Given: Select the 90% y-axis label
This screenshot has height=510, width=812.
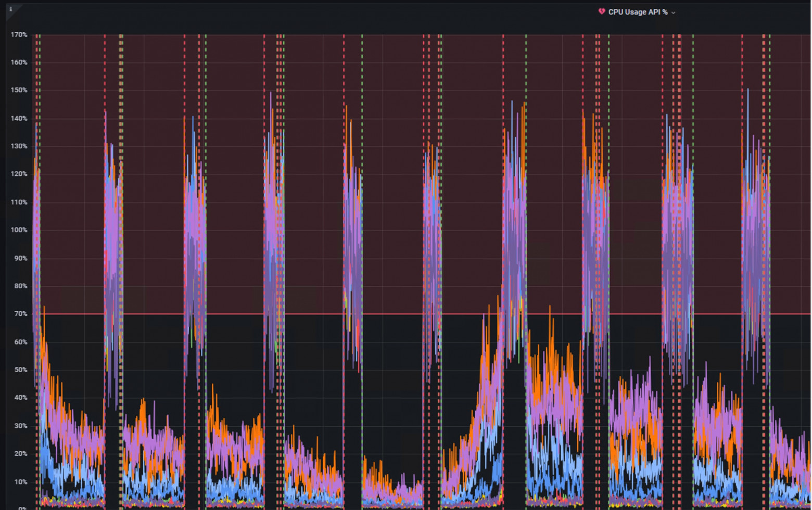Looking at the screenshot, I should pos(20,258).
